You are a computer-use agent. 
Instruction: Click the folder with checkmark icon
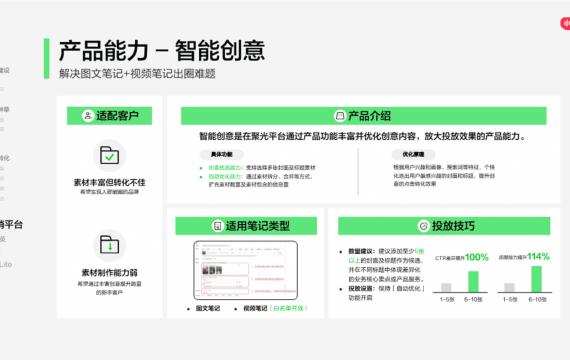[x=109, y=156]
